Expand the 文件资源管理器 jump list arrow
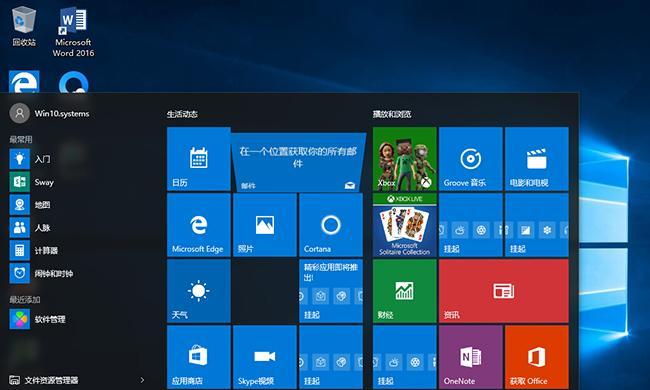650x390 pixels. tap(142, 380)
